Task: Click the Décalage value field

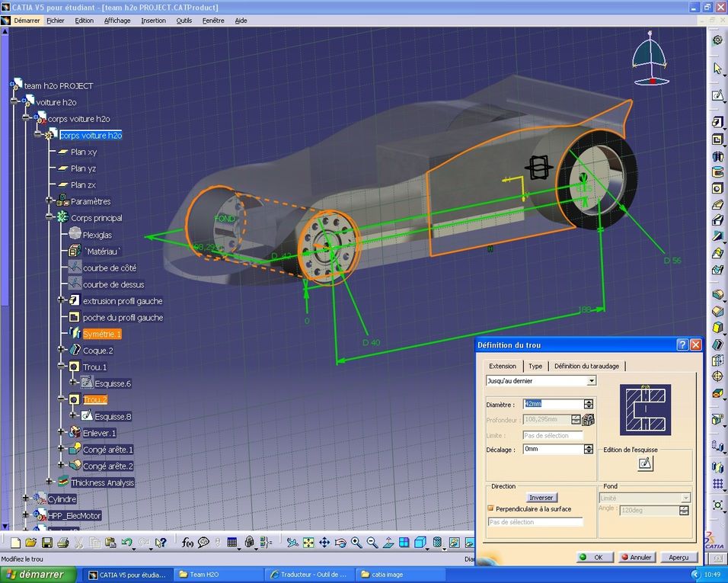Action: [x=553, y=449]
